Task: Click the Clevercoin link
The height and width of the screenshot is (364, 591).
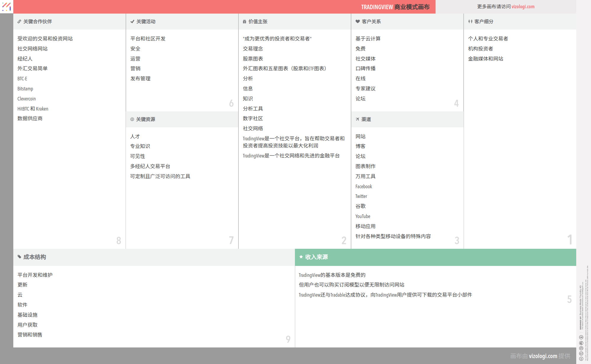Action: [26, 98]
